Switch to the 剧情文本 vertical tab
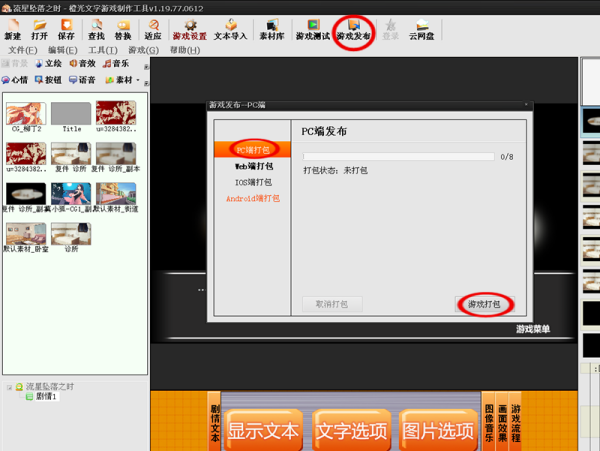The image size is (600, 451). pos(215,423)
